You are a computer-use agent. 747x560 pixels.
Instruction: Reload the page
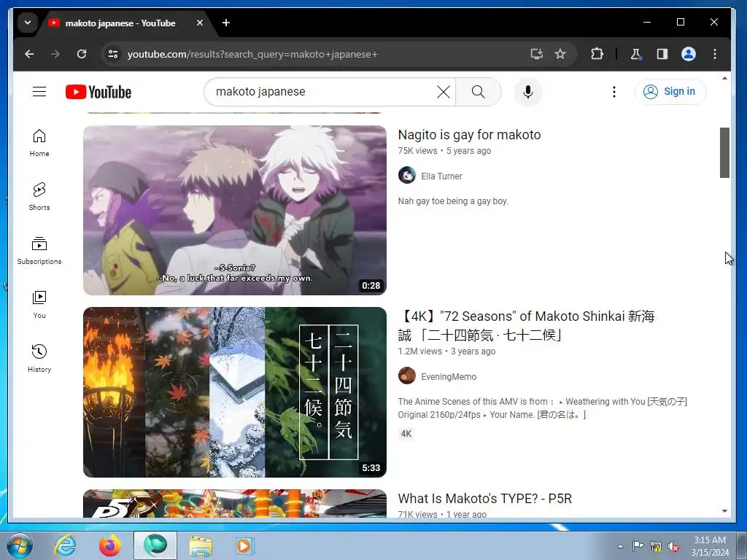[x=82, y=54]
